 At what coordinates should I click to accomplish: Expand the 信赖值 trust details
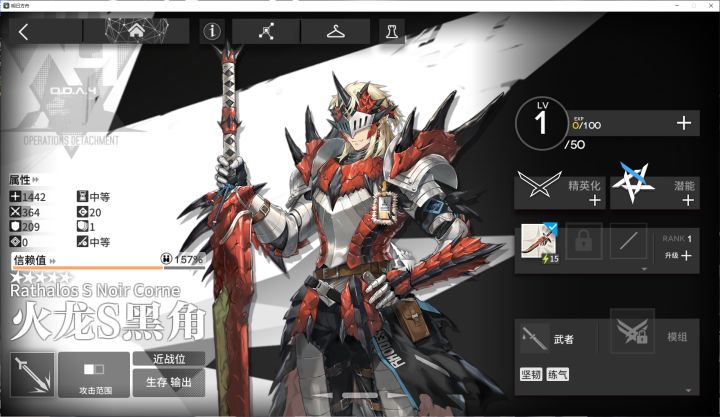34,260
